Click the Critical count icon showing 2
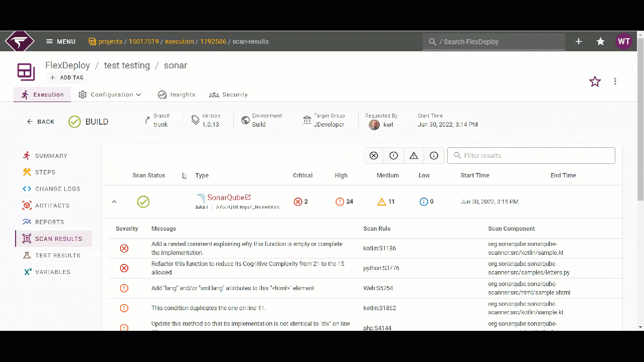This screenshot has width=644, height=362. [298, 202]
